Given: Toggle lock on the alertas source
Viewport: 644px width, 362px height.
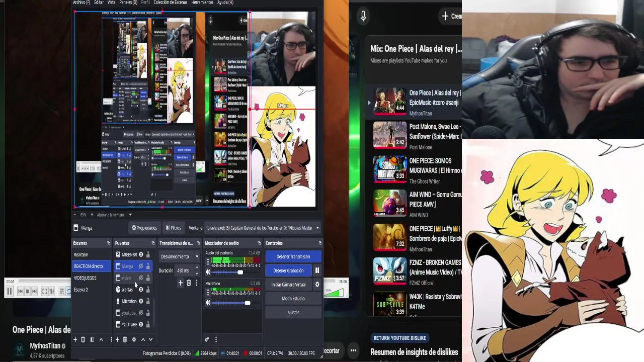Looking at the screenshot, I should coord(148,290).
